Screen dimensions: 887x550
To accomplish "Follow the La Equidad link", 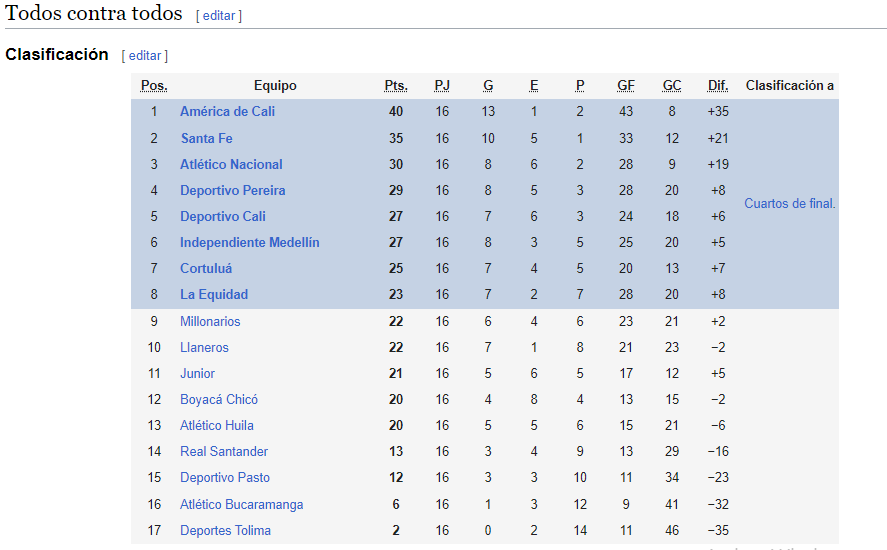I will [x=214, y=295].
